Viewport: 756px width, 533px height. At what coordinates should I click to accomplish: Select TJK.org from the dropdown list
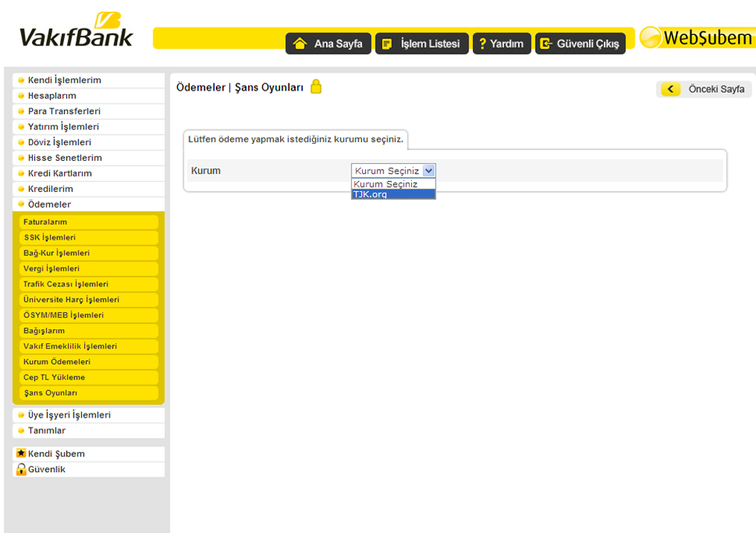393,194
